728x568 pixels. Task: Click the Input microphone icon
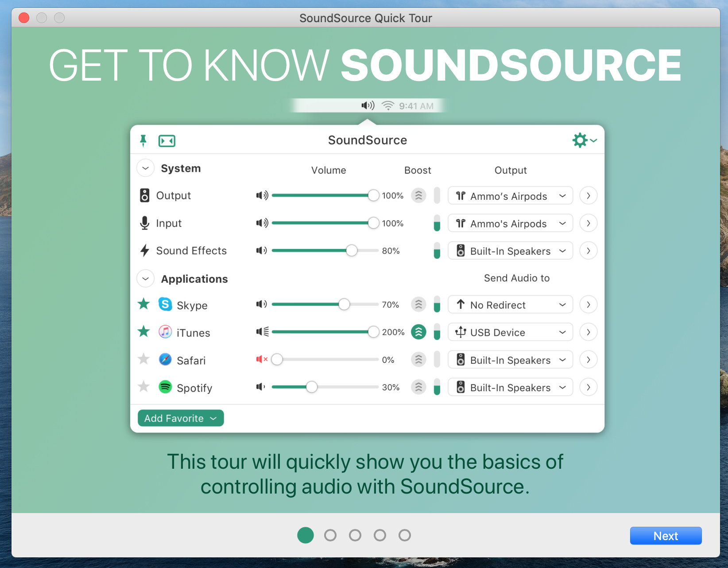click(x=145, y=223)
